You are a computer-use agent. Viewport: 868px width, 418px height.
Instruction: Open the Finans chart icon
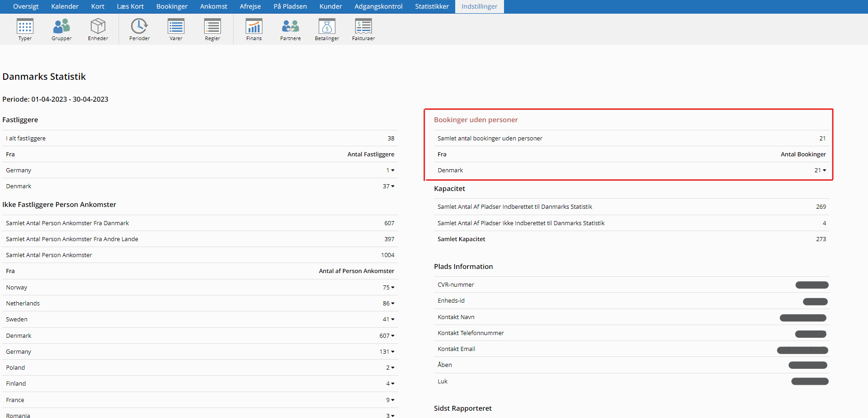[254, 26]
